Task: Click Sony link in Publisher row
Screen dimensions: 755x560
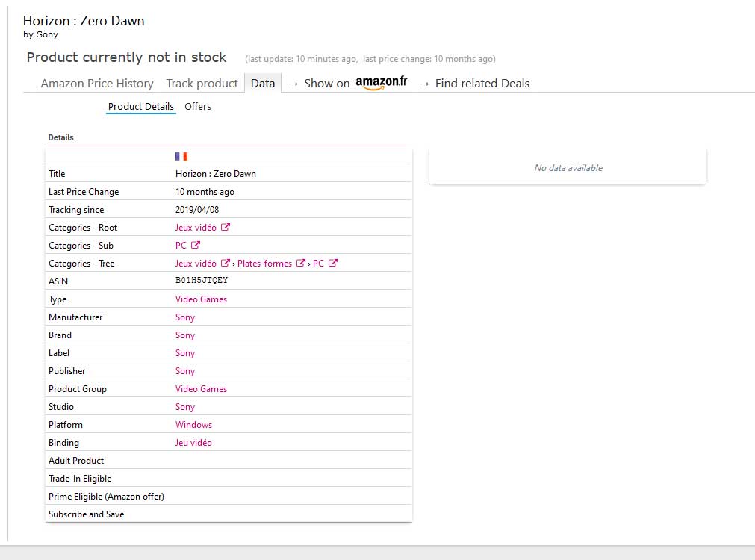Action: pos(185,371)
